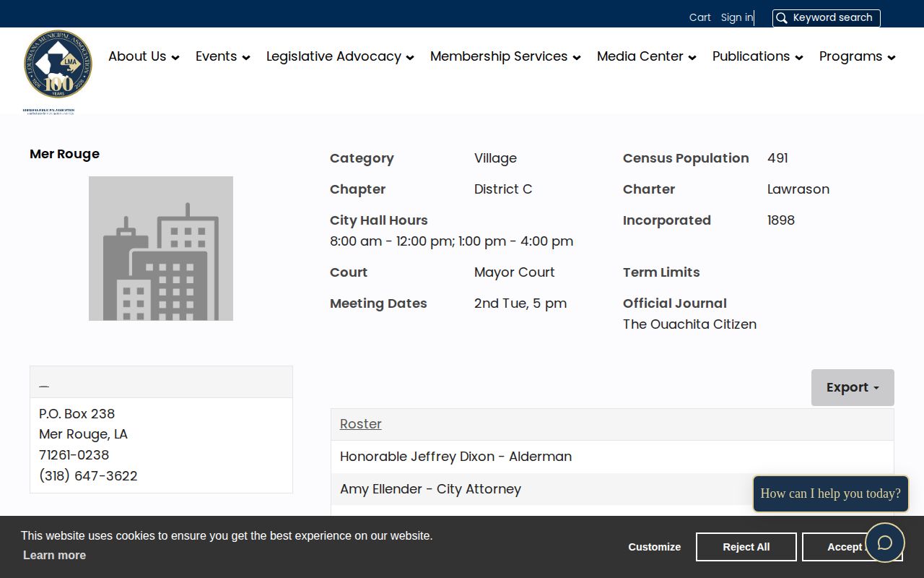Expand the Media Center menu

click(647, 56)
